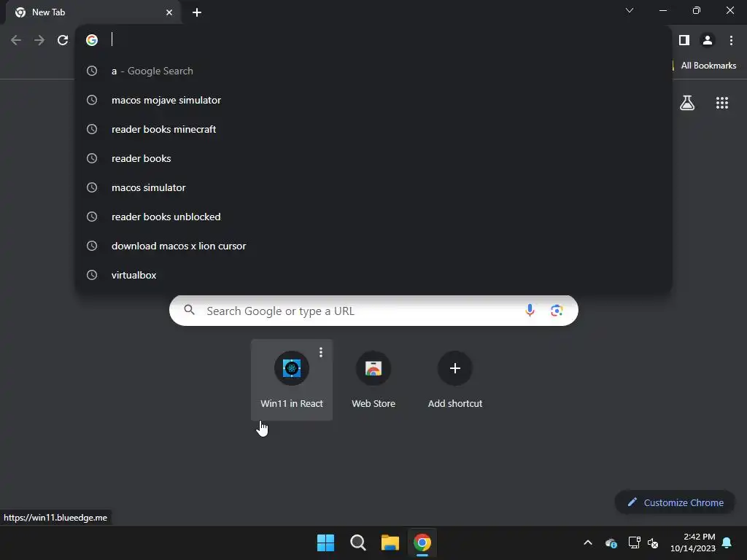Open more actions for Win11 in React shortcut
747x560 pixels.
coord(321,352)
